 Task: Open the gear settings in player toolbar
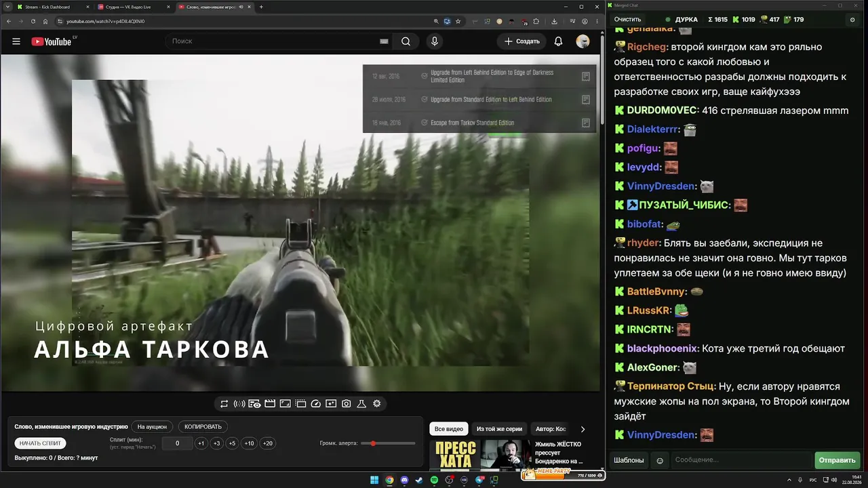[x=377, y=404]
